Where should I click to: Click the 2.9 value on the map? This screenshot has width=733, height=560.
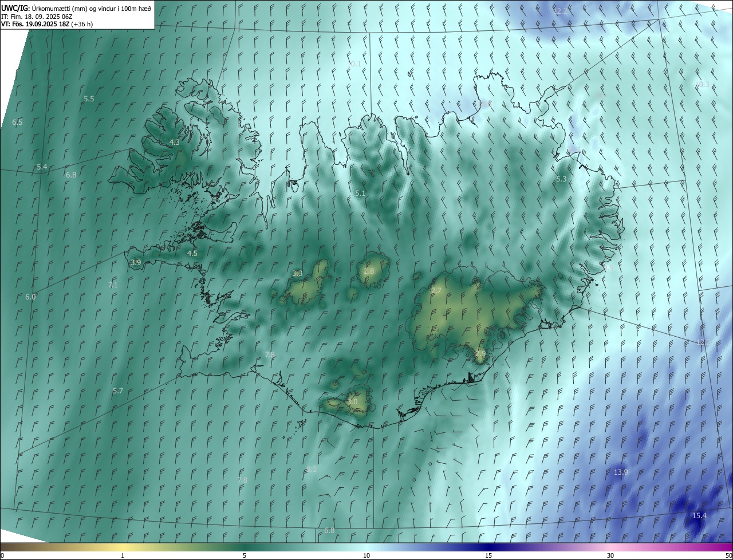[480, 354]
